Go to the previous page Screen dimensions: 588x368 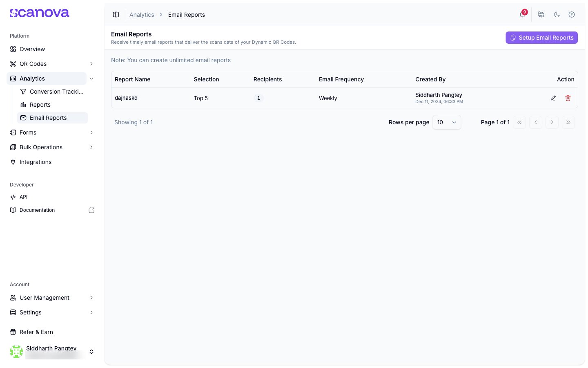click(536, 122)
